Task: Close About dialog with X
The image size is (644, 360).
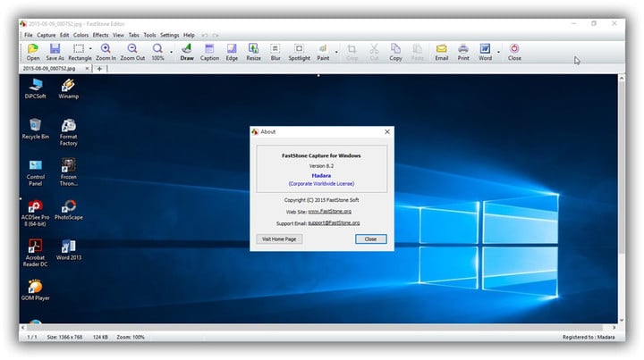Action: 387,131
